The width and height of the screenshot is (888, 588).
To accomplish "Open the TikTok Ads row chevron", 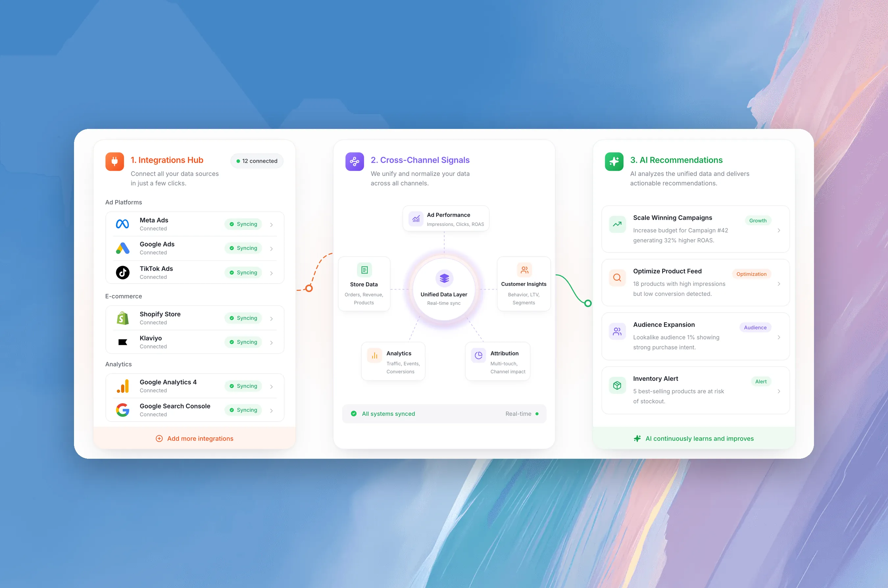I will click(271, 273).
